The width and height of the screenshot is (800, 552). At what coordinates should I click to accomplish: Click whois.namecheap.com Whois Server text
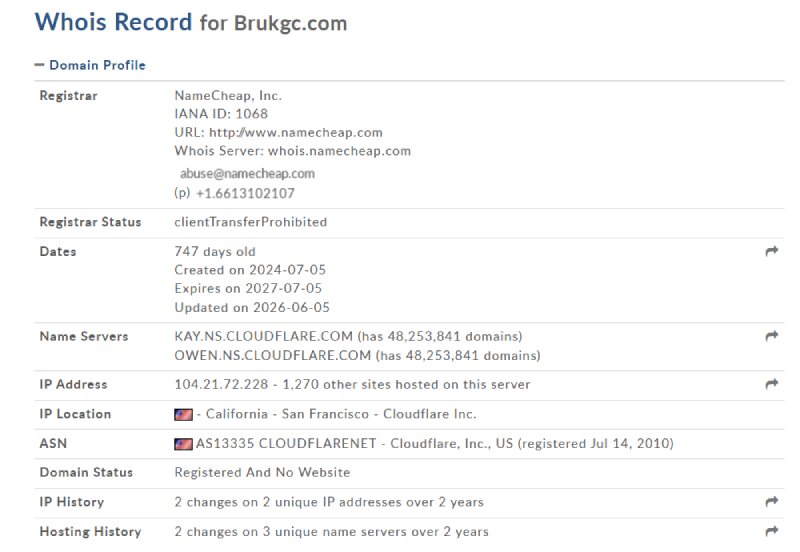coord(339,151)
